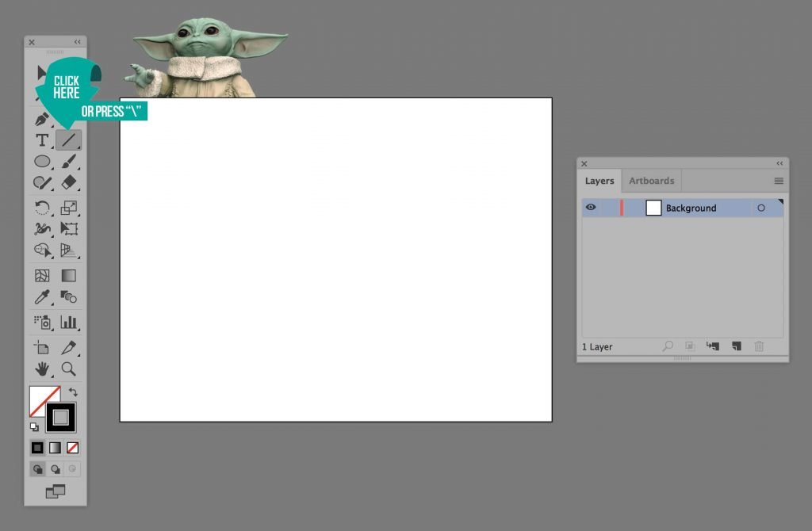Select the Column Graph tool
Image resolution: width=812 pixels, height=531 pixels.
(68, 322)
